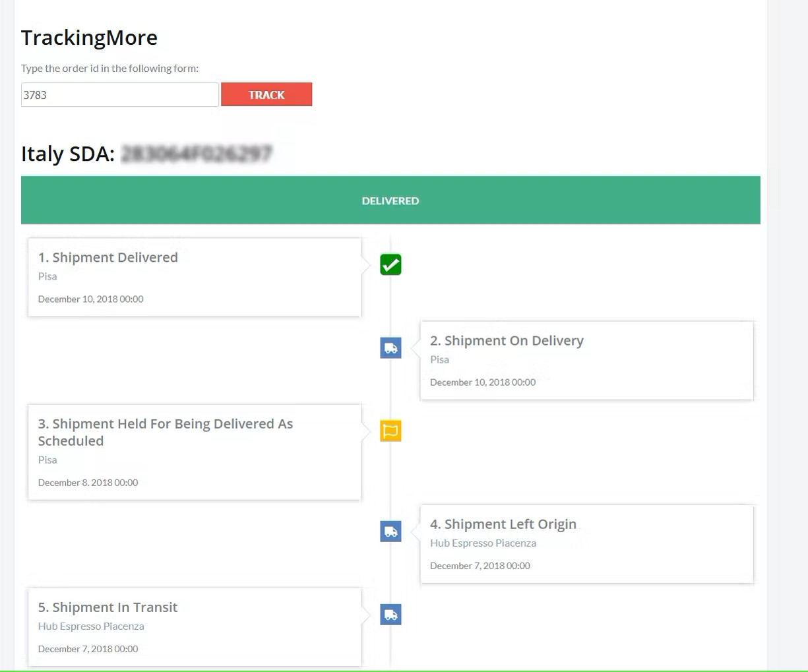Click the date under Shipment On Delivery
808x672 pixels.
[x=483, y=382]
